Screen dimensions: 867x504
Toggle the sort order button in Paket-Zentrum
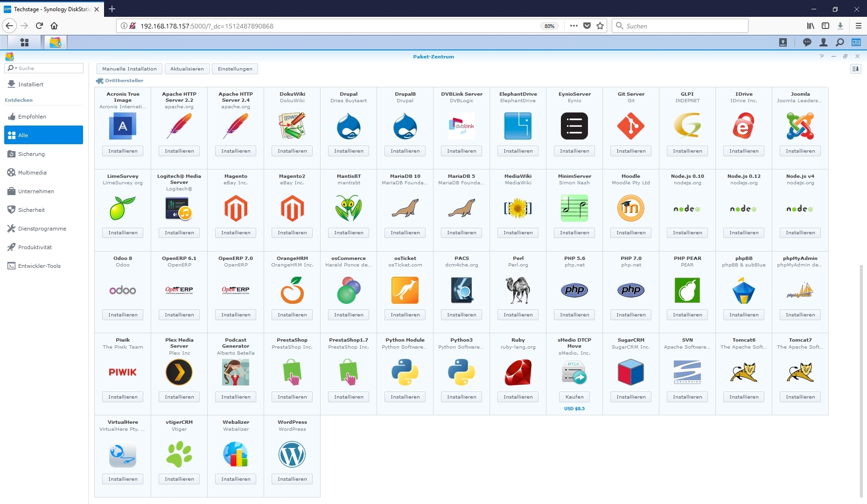(855, 69)
